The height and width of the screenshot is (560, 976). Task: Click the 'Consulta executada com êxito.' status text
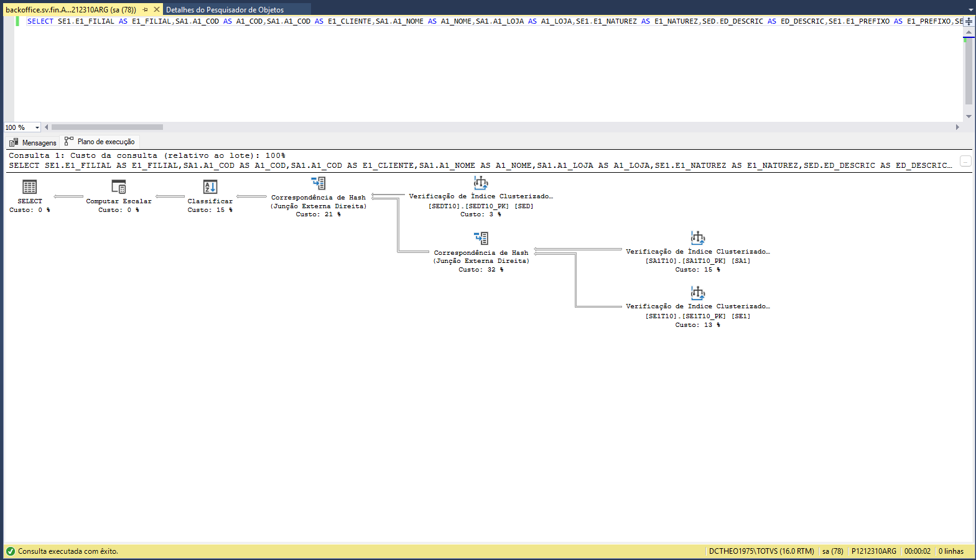pos(68,551)
